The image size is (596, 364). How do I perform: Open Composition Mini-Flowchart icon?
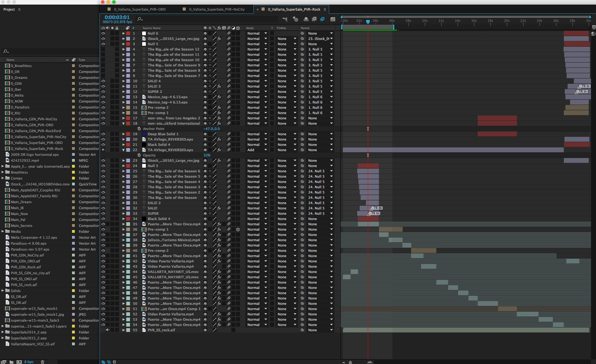pos(285,19)
